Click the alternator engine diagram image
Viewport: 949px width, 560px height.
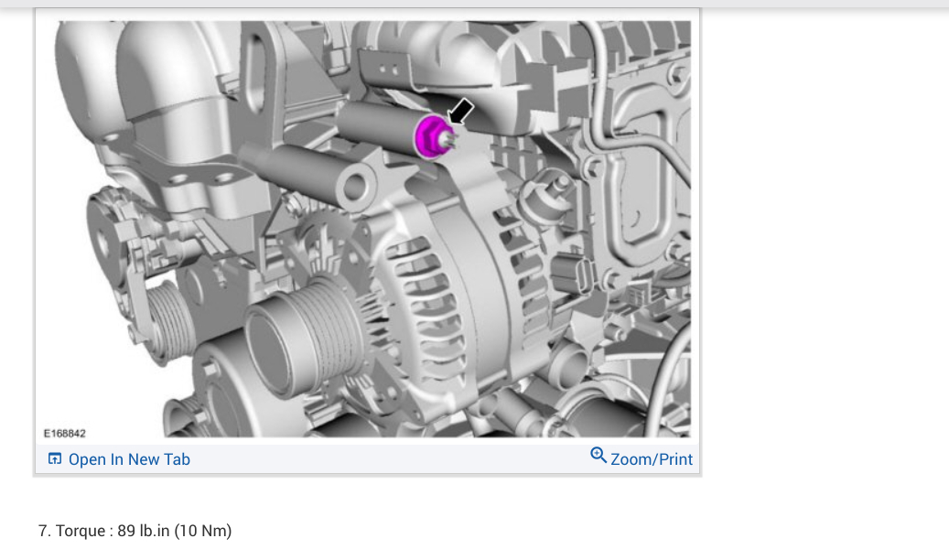click(367, 229)
